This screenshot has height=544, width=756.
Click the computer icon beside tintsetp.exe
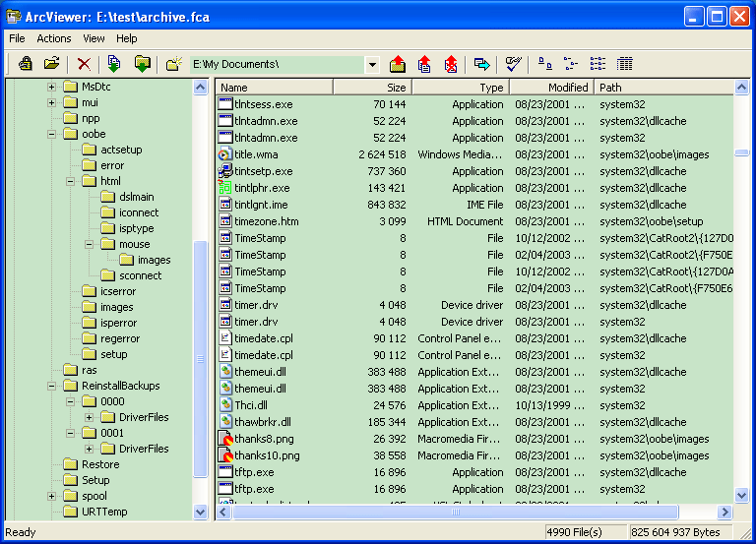[x=224, y=171]
